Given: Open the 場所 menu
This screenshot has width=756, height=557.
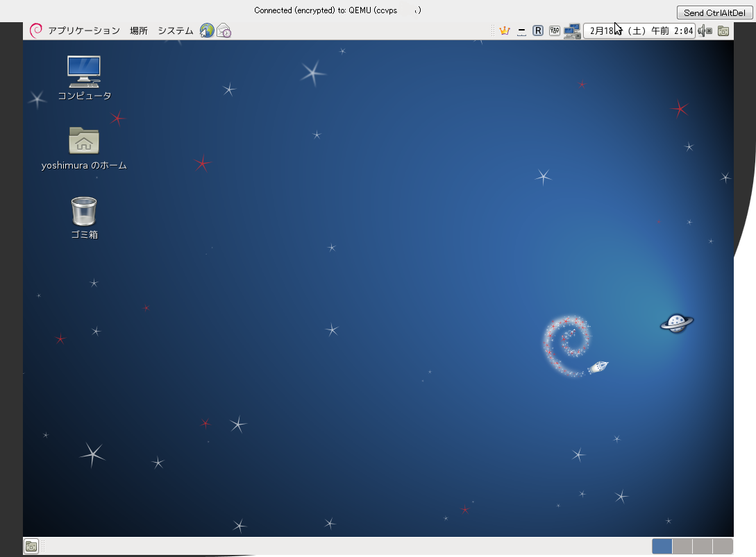Looking at the screenshot, I should tap(138, 31).
